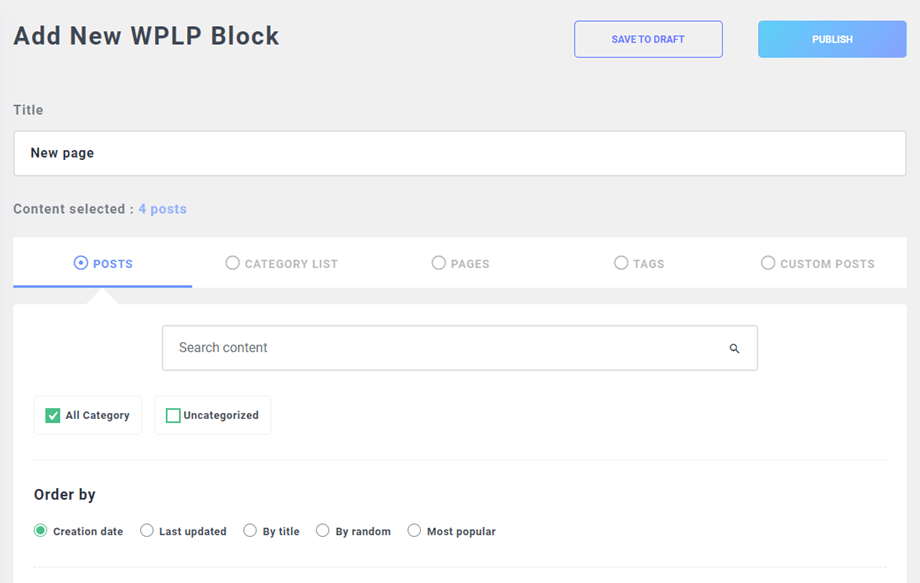920x583 pixels.
Task: Switch to the Pages tab
Action: [x=460, y=264]
